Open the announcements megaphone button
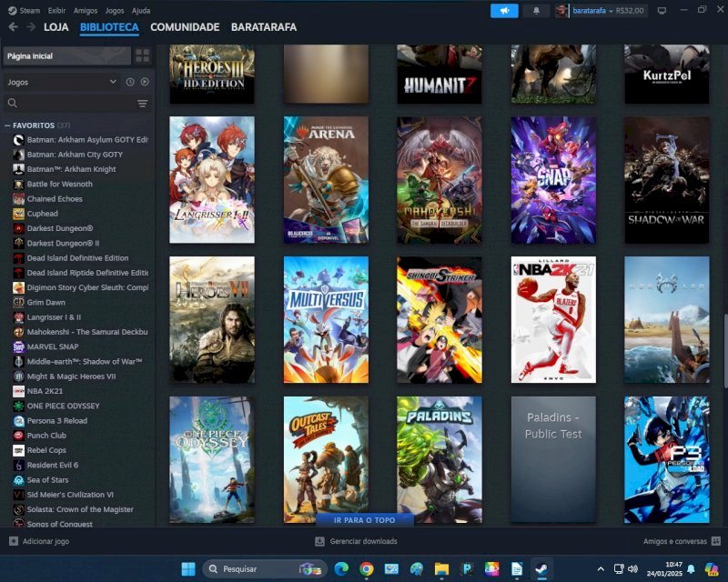This screenshot has width=728, height=582. tap(504, 10)
